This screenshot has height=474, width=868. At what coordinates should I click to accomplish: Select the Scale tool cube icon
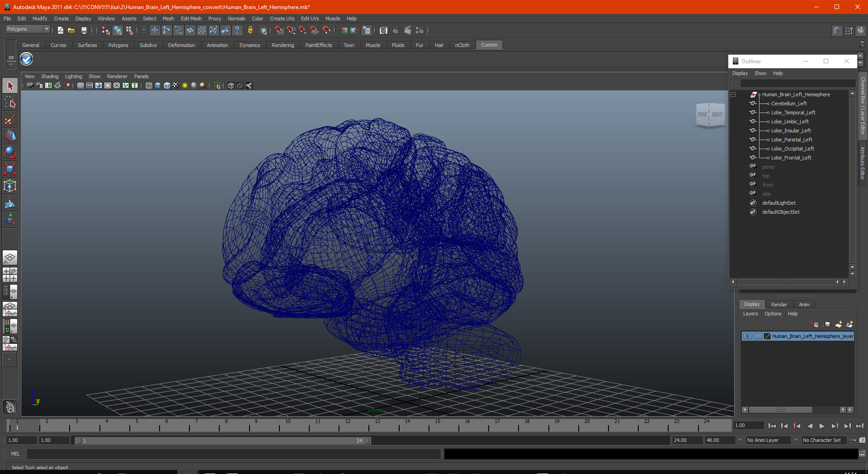10,169
